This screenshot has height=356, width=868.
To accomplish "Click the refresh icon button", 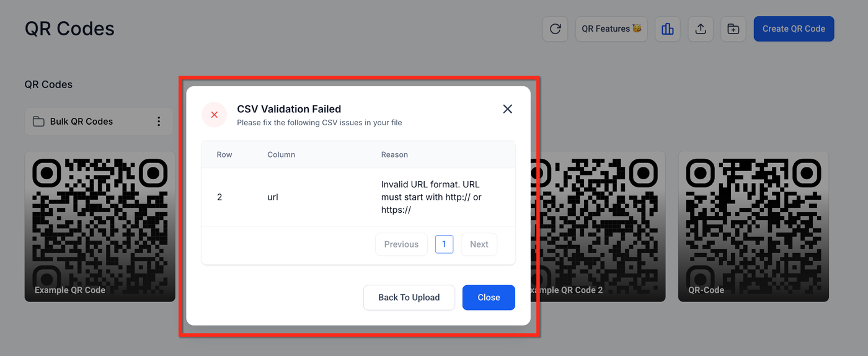I will (x=555, y=29).
